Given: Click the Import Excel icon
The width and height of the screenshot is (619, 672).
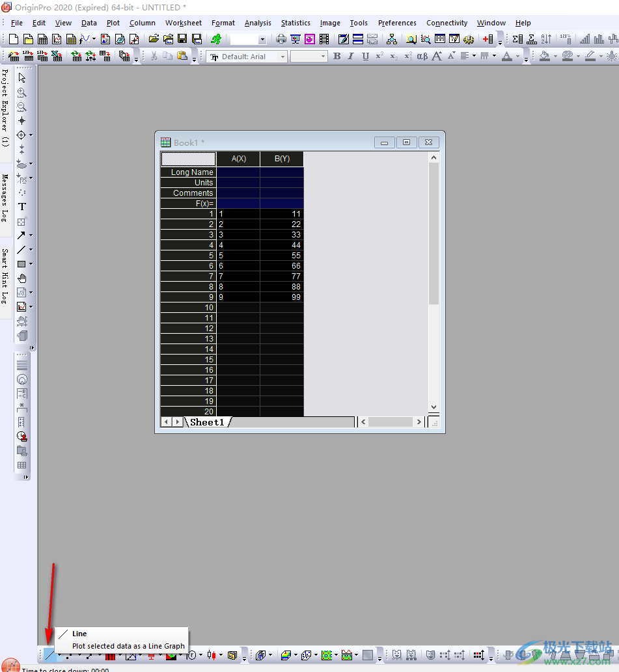Looking at the screenshot, I should 57,56.
